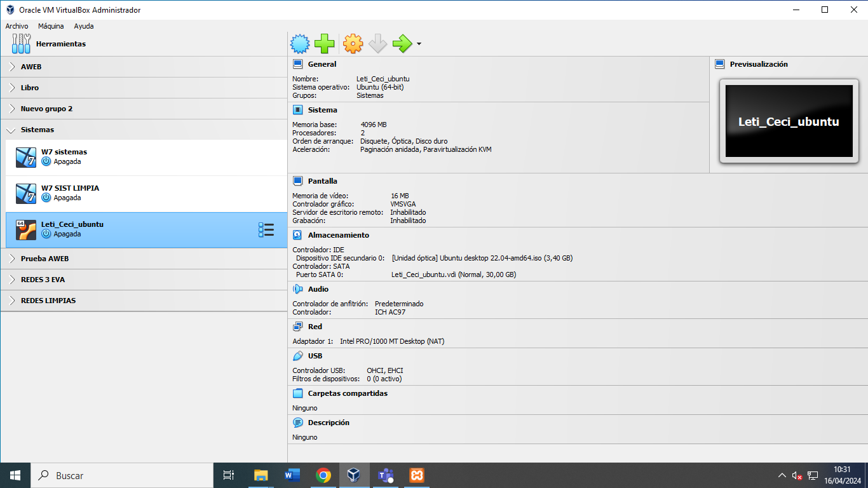The image size is (868, 488).
Task: Click the Leti_Ceci_ubuntu preview thumbnail
Action: point(789,121)
